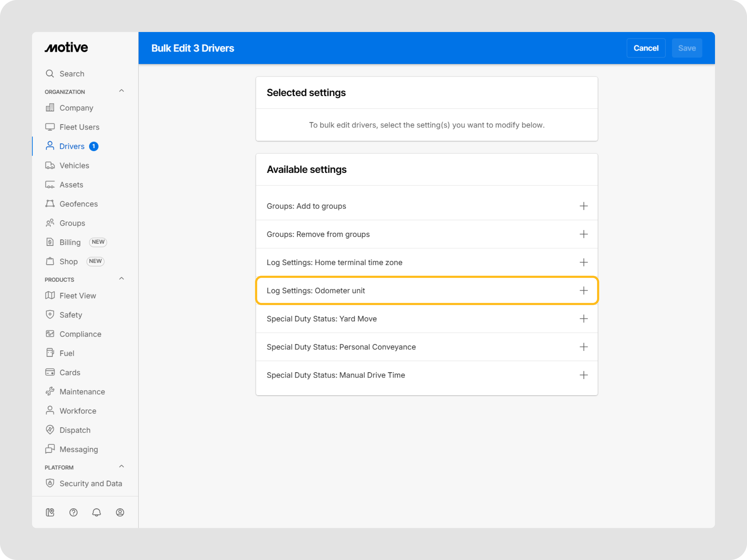Open the Vehicles menu item
Screen dimensions: 747x560
coord(74,165)
